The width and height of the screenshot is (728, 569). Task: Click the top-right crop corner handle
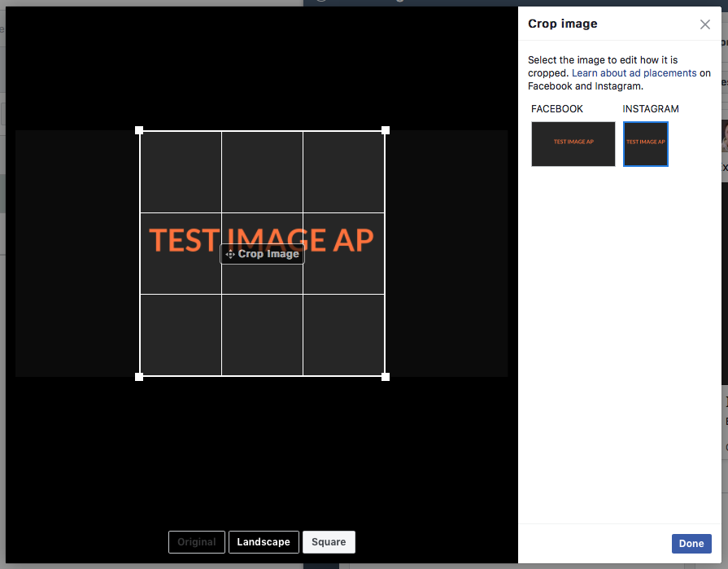point(386,130)
